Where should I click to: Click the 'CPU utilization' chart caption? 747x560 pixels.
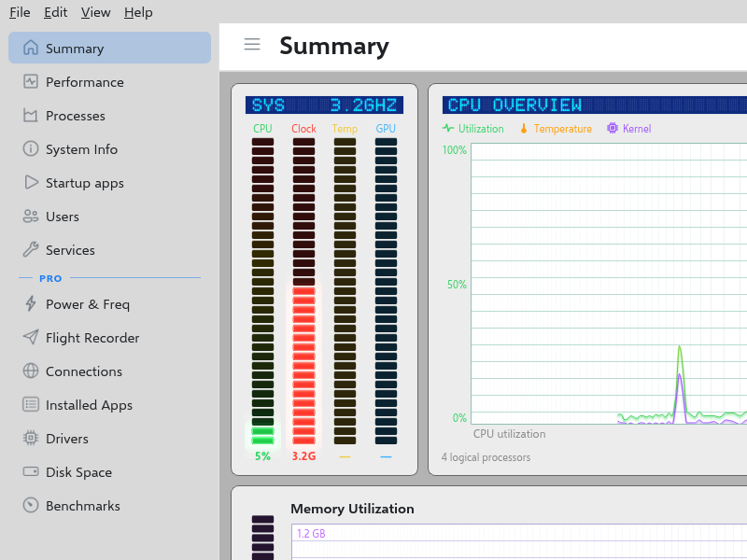coord(509,434)
